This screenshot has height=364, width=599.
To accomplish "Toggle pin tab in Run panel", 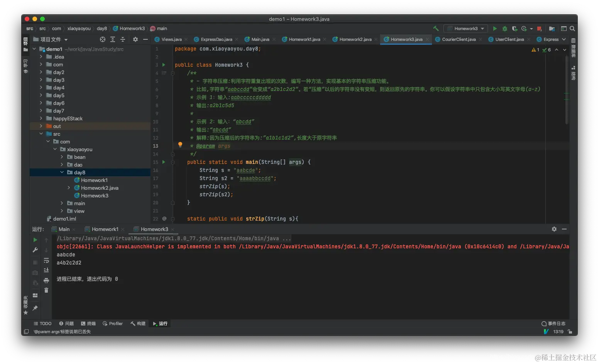I will click(35, 308).
